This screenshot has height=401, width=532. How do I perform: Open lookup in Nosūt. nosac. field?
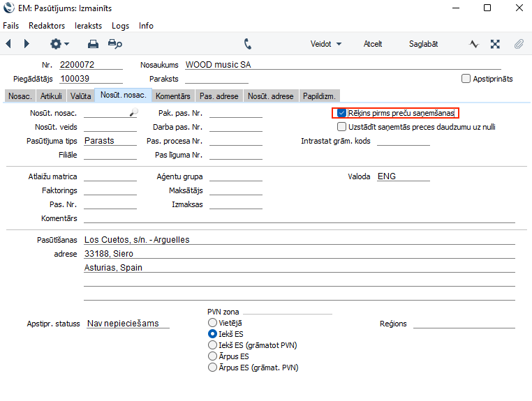pos(133,112)
